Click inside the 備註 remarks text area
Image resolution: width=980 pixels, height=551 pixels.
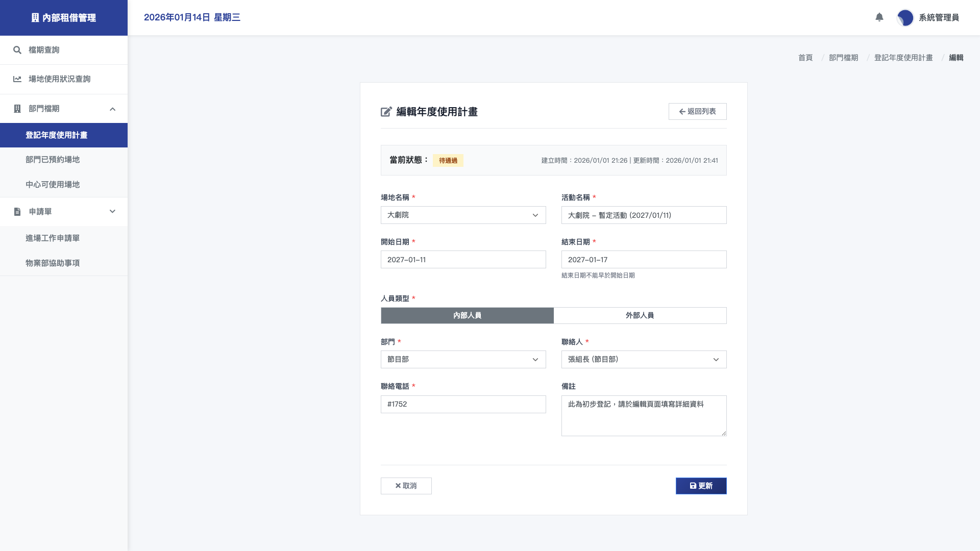click(644, 415)
